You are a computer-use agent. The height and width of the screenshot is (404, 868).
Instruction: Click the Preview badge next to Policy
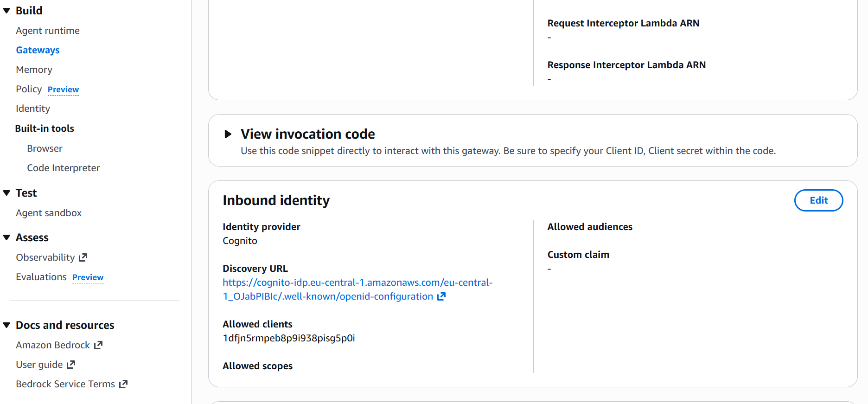click(63, 90)
